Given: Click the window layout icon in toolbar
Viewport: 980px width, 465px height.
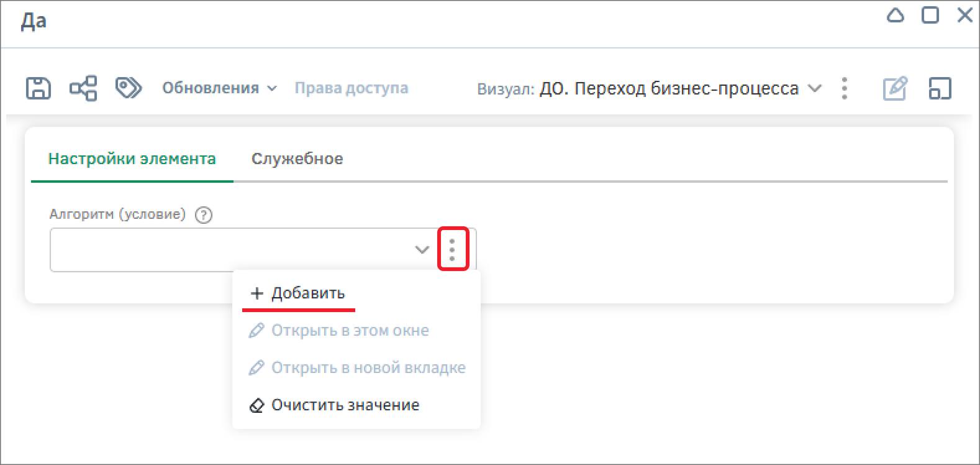Looking at the screenshot, I should (940, 88).
